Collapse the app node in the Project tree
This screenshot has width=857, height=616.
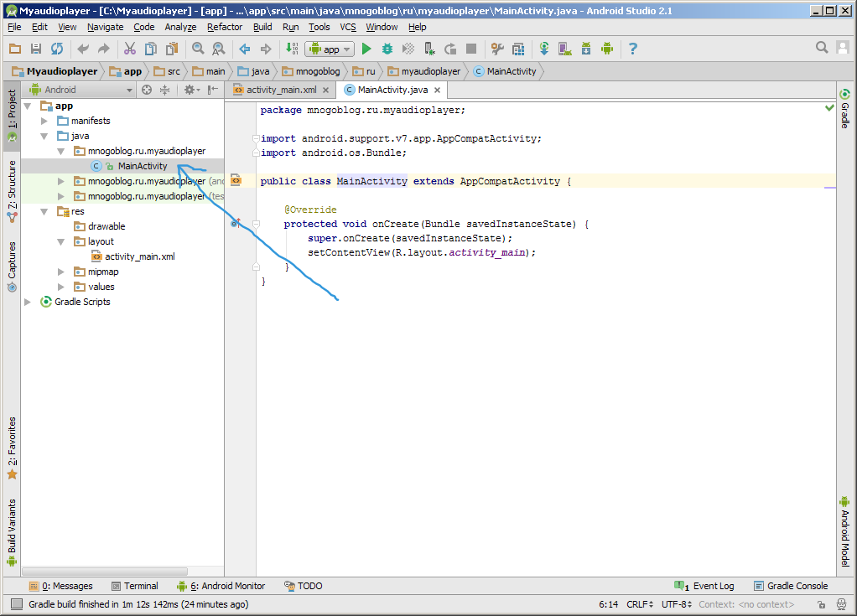(28, 106)
